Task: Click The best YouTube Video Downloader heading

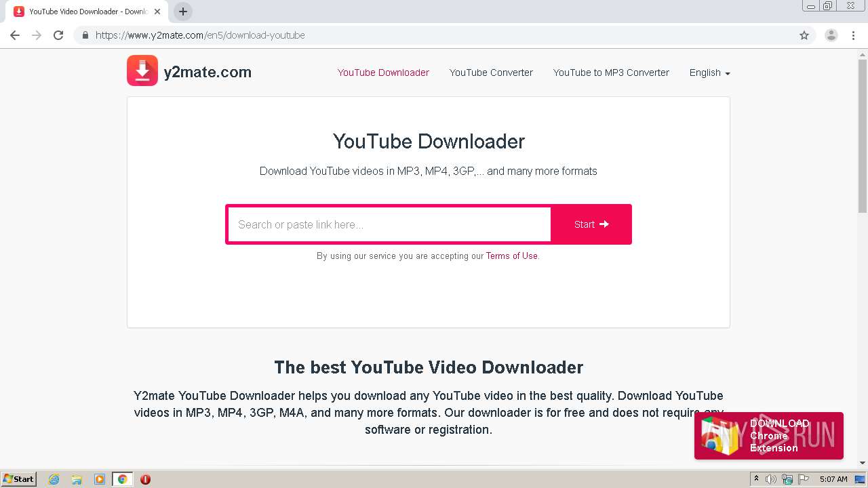Action: pos(429,367)
